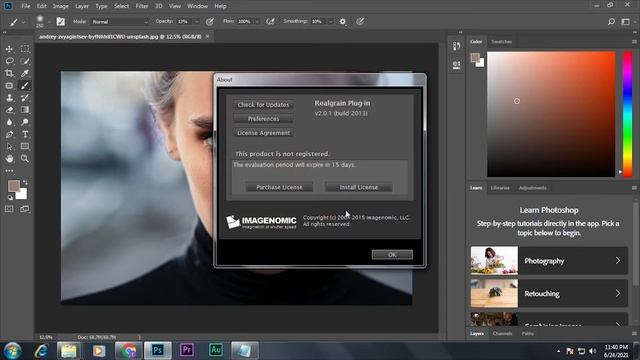Select the Lasso tool
The width and height of the screenshot is (640, 360).
pos(9,61)
